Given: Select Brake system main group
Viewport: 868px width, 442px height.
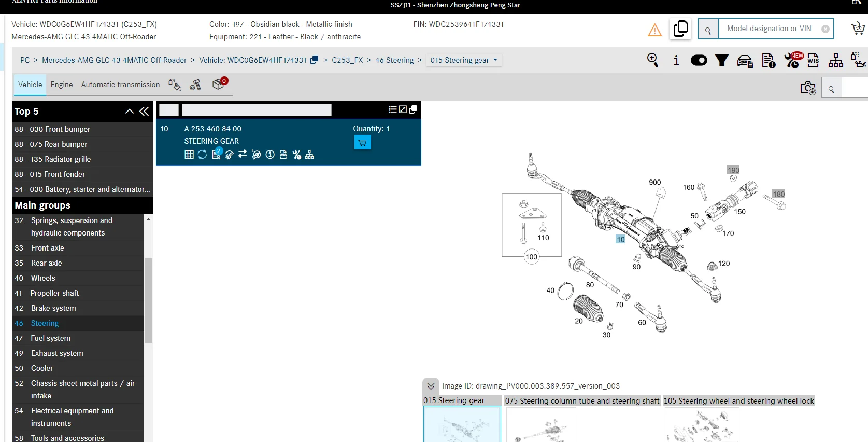Looking at the screenshot, I should pos(53,308).
